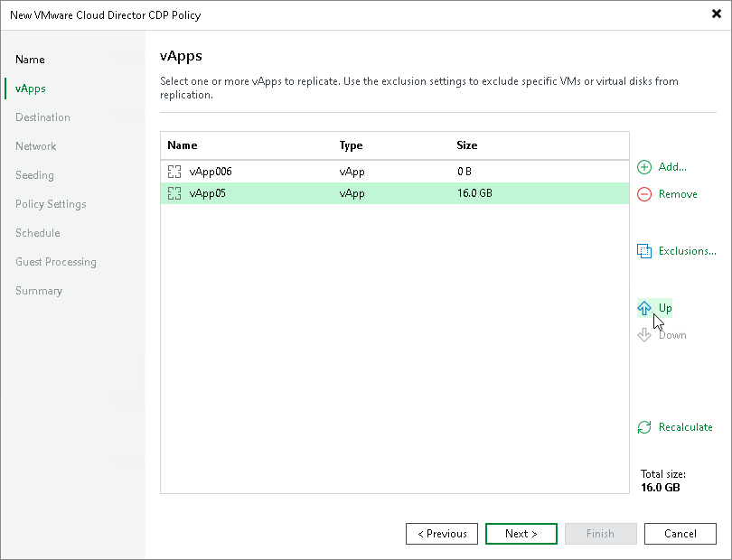Open Exclusions via its blue icon
This screenshot has height=560, width=732.
644,251
